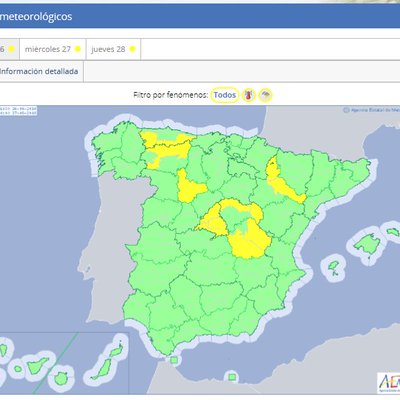Filter warnings by temperature thermometer icon

pos(249,96)
